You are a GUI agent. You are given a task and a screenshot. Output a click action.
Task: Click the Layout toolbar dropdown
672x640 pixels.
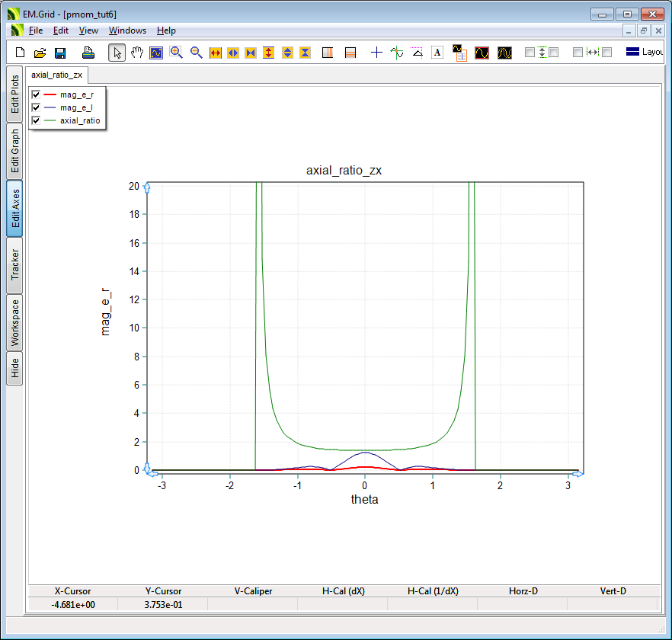pyautogui.click(x=644, y=53)
